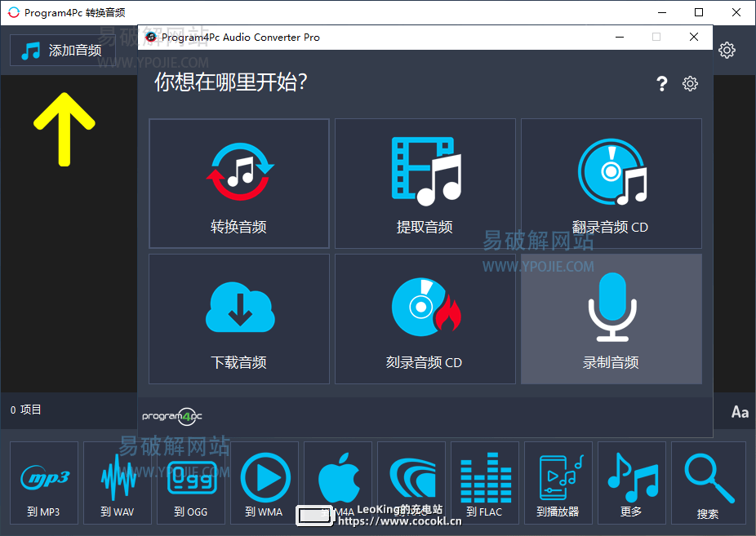Screen dimensions: 756x536
Task: Choose the 到WAV format icon
Action: click(117, 483)
